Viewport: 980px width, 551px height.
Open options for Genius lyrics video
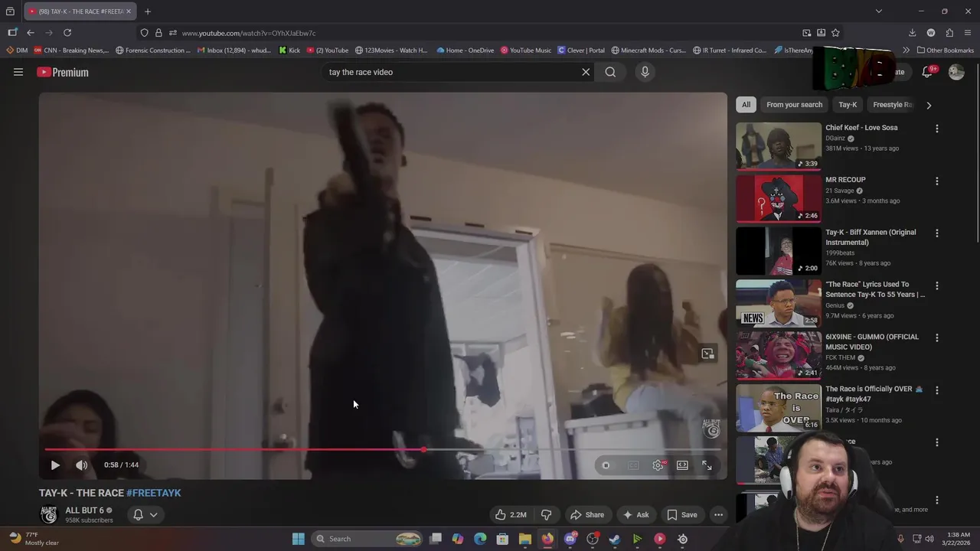coord(936,285)
